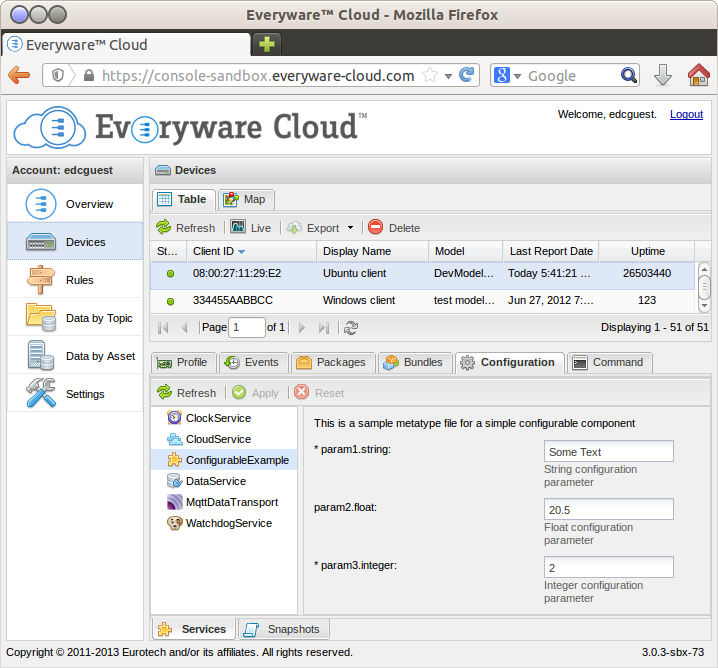
Task: Open Firefox downloads arrow icon
Action: (x=663, y=75)
